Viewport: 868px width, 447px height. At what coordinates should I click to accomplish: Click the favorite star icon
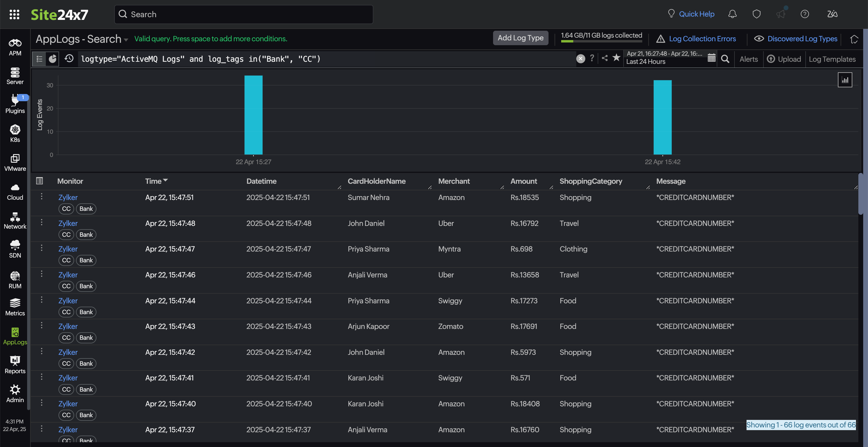click(616, 58)
